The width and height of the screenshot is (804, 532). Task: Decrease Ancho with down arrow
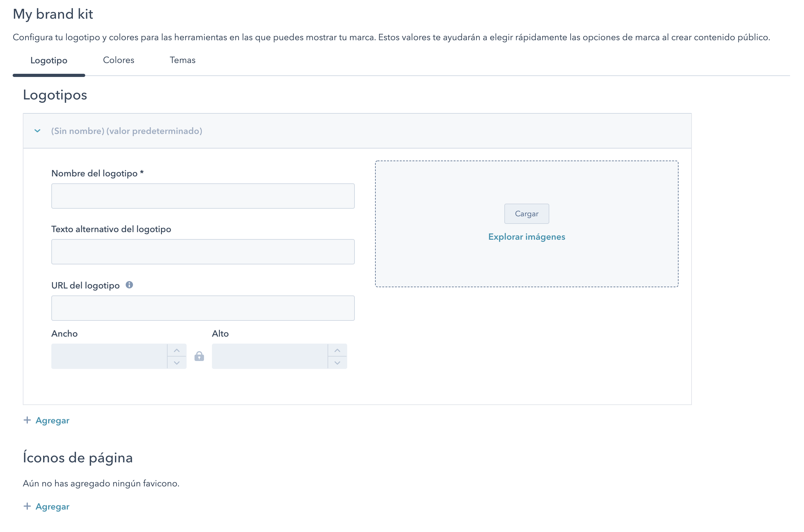coord(176,363)
